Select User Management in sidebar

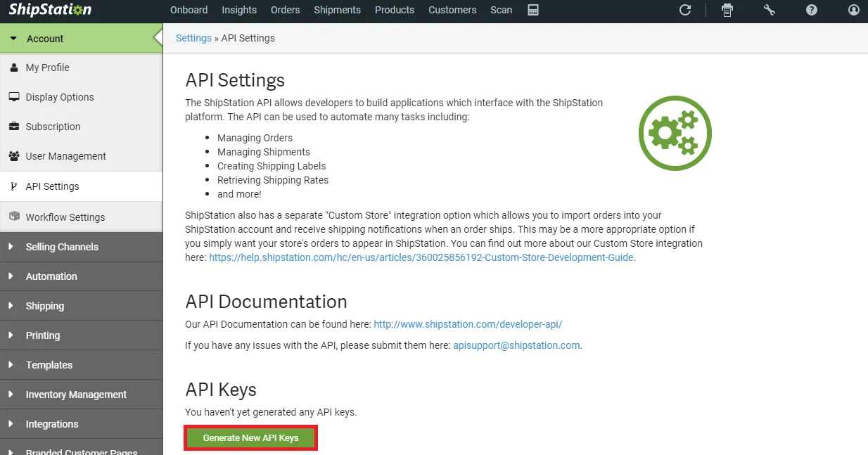[x=81, y=156]
